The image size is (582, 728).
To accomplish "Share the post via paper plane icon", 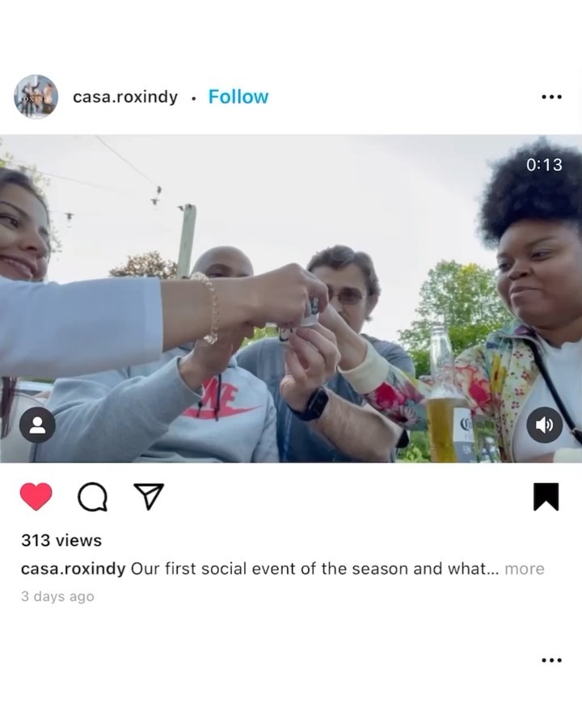I will coord(149,497).
